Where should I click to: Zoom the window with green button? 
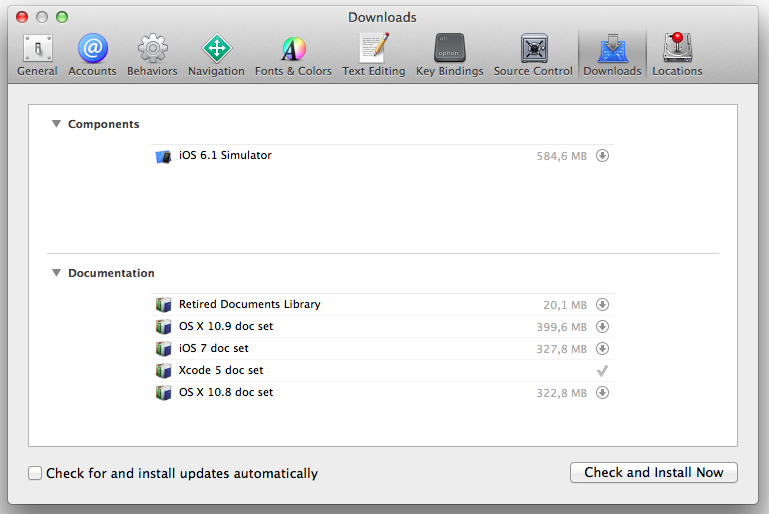62,17
